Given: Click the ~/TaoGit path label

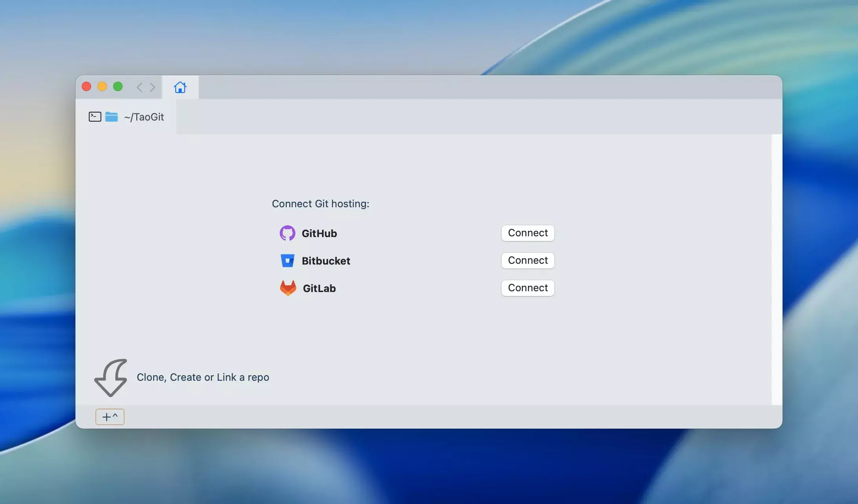Looking at the screenshot, I should click(144, 117).
